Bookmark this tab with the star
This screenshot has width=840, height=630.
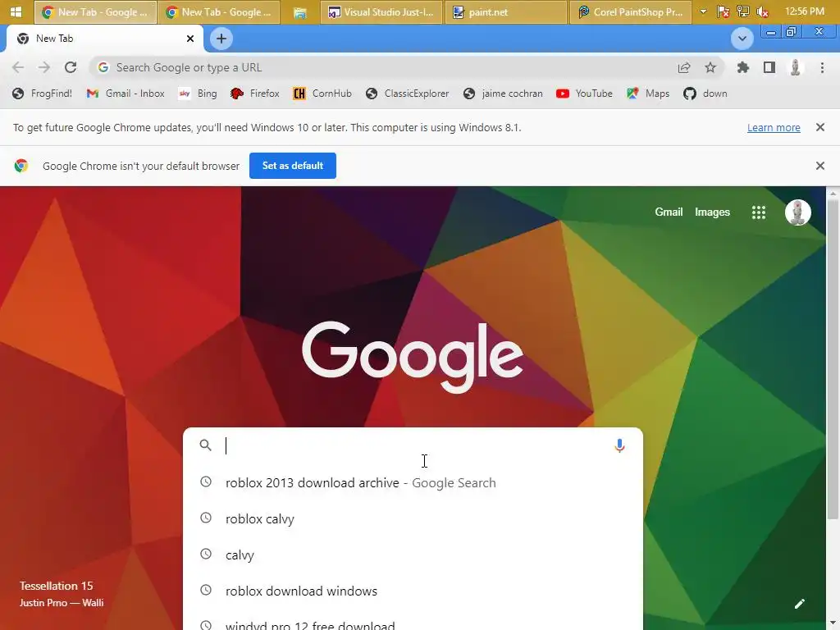[710, 67]
